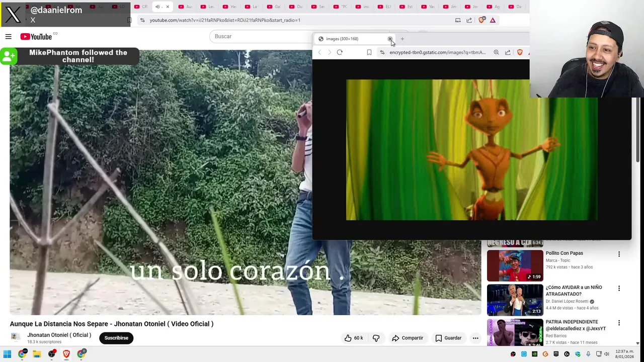Mute audio on the playing tab
The height and width of the screenshot is (362, 644).
[157, 7]
